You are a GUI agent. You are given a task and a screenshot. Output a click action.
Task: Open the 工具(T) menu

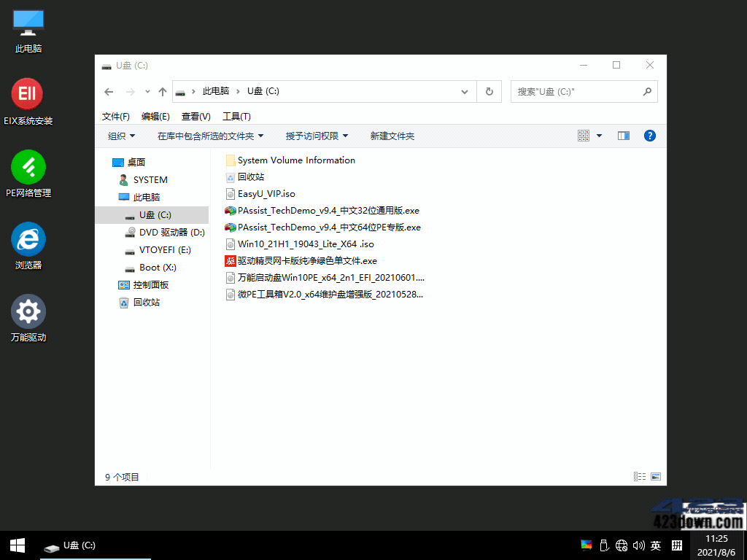(236, 116)
